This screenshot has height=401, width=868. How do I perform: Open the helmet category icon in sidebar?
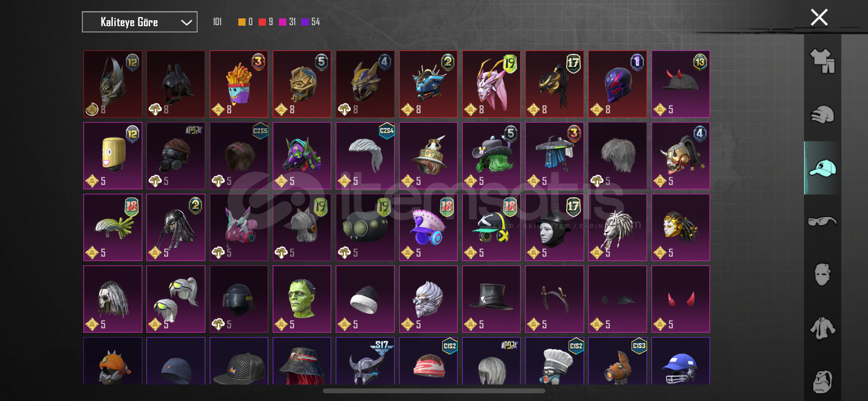point(822,115)
